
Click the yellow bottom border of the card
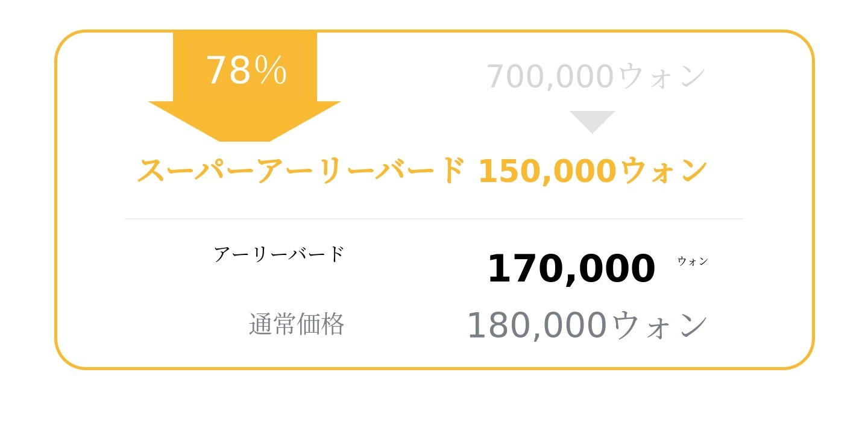[x=434, y=368]
